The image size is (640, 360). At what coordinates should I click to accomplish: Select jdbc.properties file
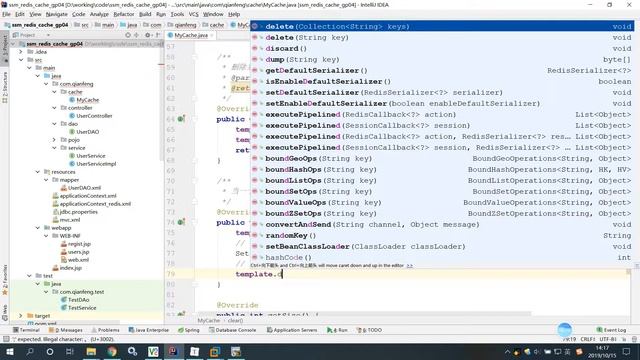(x=75, y=212)
